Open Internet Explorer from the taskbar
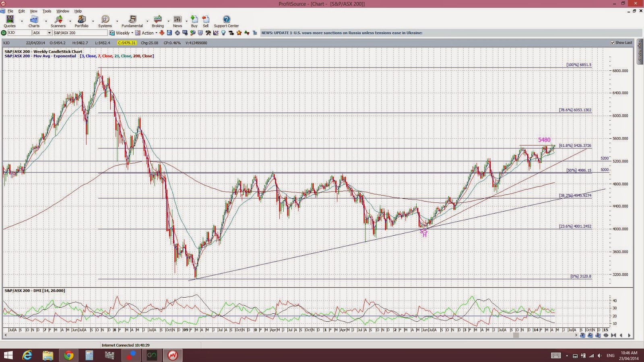Image resolution: width=644 pixels, height=362 pixels. click(27, 355)
